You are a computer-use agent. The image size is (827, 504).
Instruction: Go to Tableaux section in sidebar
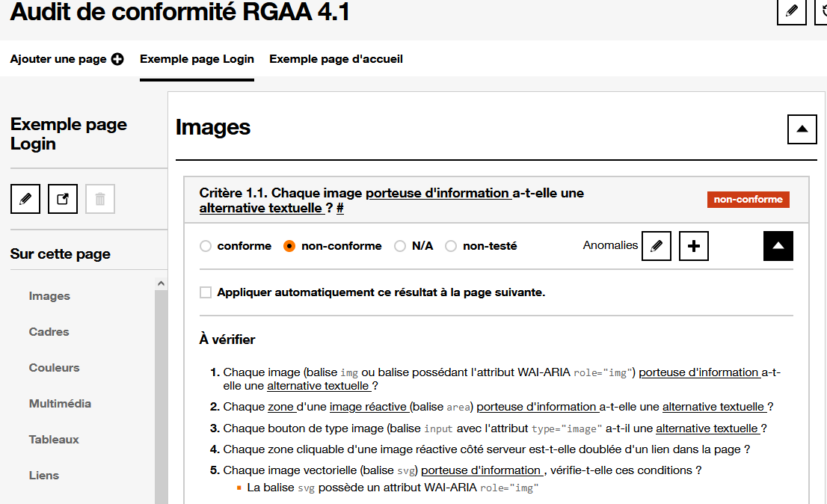pyautogui.click(x=54, y=440)
